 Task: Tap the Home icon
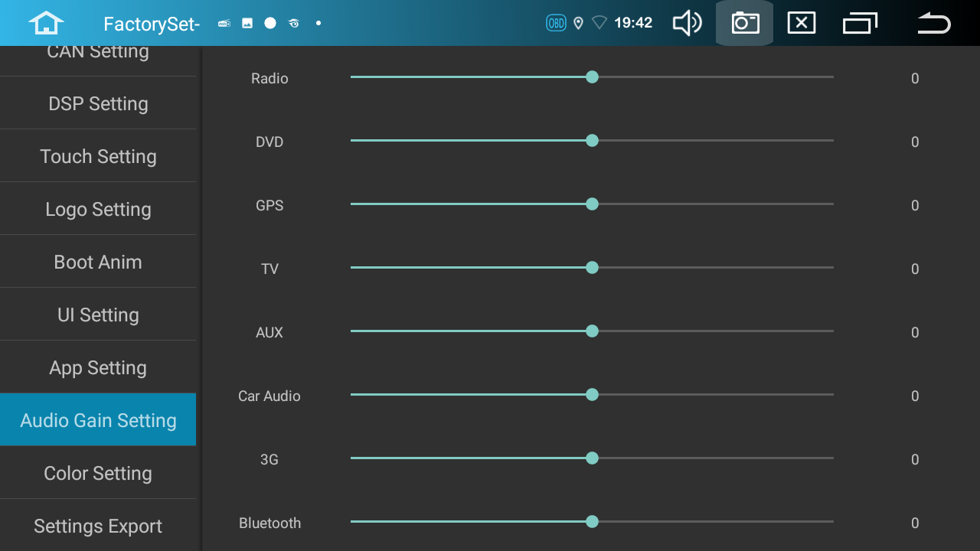pos(46,23)
